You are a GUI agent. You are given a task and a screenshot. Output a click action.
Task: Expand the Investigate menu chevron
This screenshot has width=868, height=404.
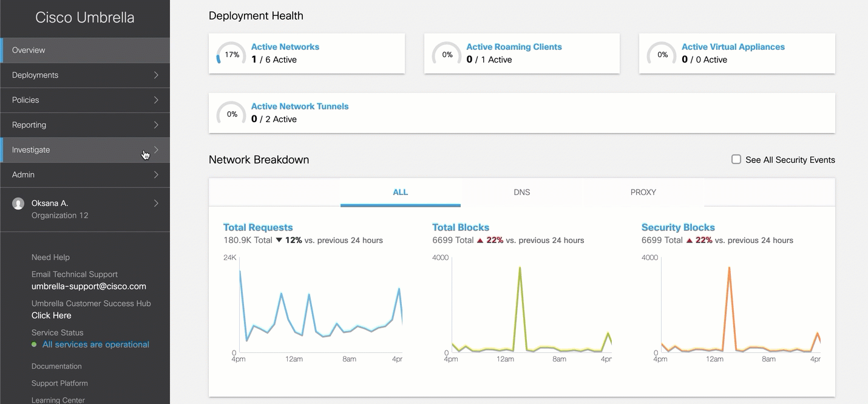pos(156,150)
